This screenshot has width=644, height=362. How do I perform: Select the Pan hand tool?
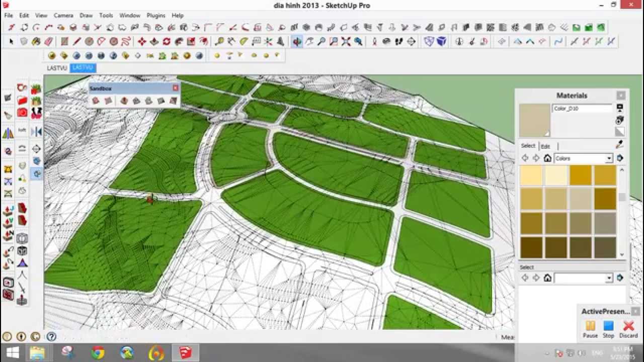309,42
